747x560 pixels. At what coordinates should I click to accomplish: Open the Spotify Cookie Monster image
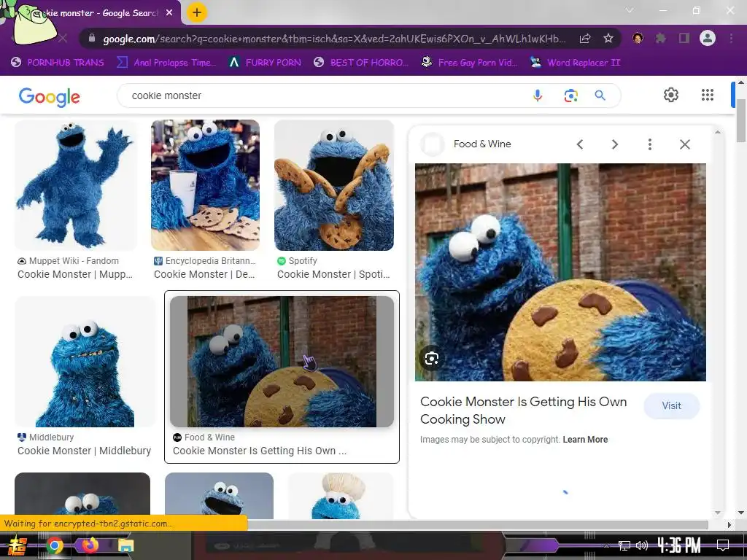[x=334, y=184]
